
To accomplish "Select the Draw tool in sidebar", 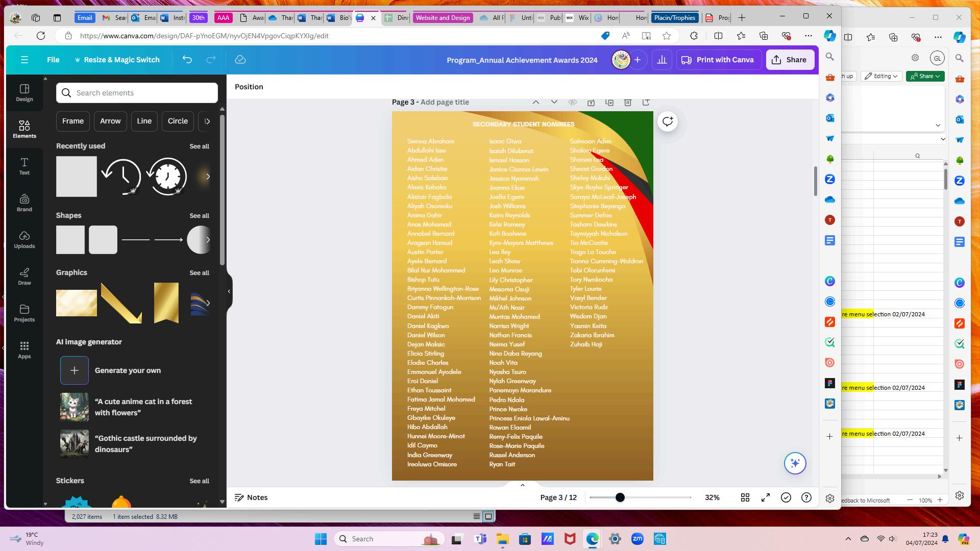I will point(24,276).
